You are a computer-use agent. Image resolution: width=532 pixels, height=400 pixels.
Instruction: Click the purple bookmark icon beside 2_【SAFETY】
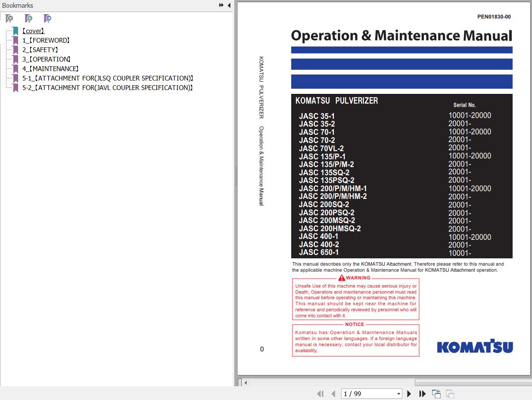pos(16,50)
